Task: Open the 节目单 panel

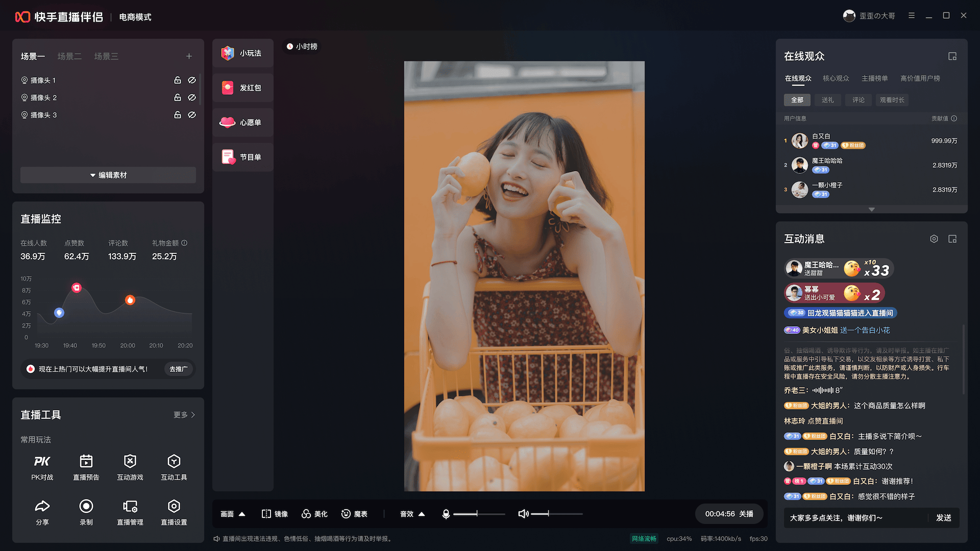Action: click(242, 157)
